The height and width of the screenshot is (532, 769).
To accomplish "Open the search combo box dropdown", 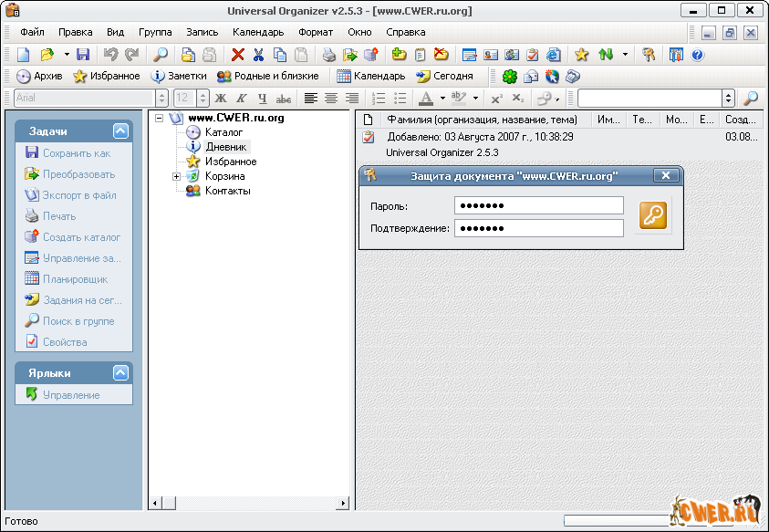I will point(728,99).
